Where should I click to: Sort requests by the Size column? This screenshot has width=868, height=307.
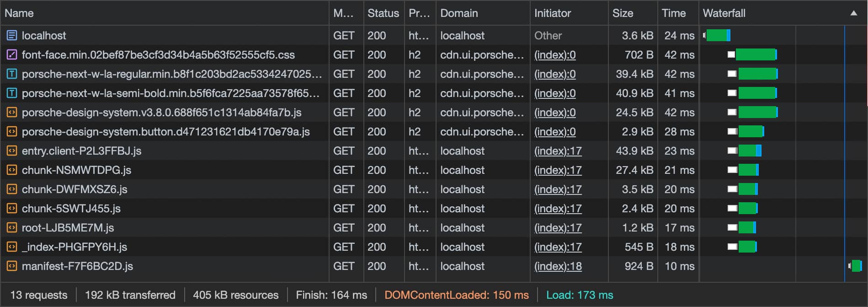[x=623, y=13]
